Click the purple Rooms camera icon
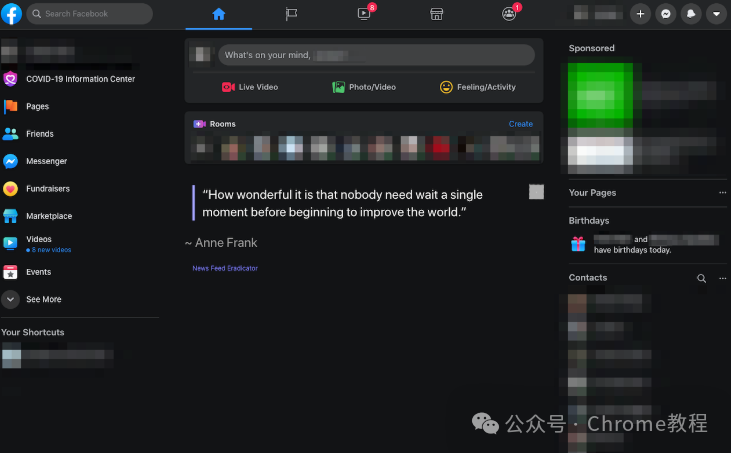 (x=200, y=124)
